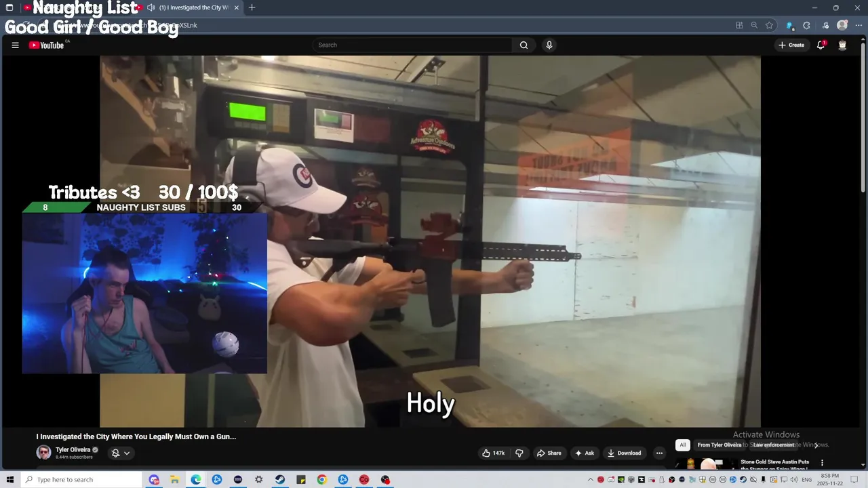Open browser tab actions menu icon
Viewport: 868px width, 488px height.
(9, 7)
